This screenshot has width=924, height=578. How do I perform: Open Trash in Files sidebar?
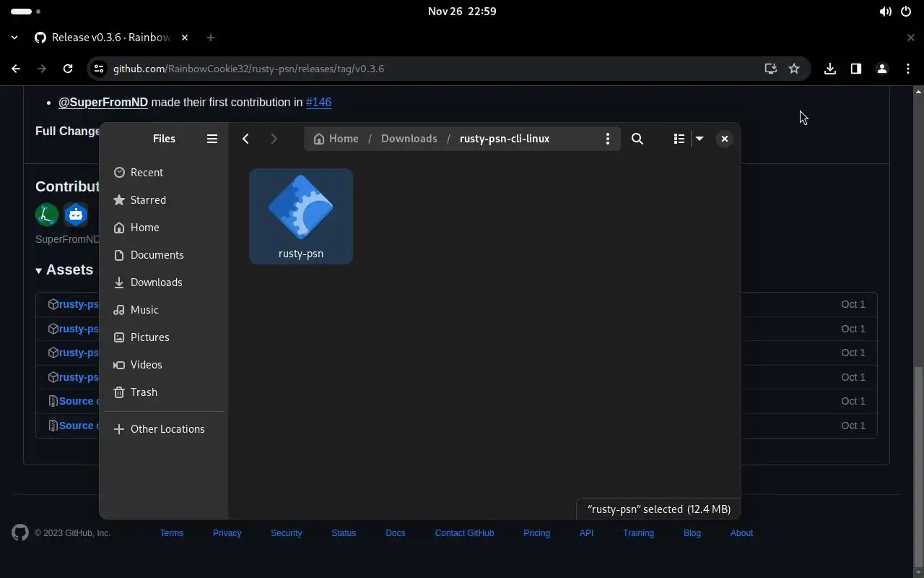tap(165, 392)
